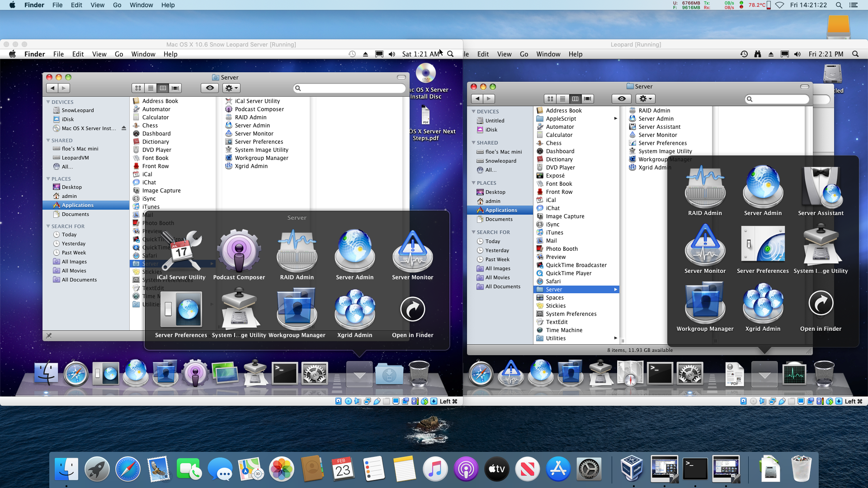Switch Snow Leopard Finder to list view
This screenshot has width=868, height=488.
point(151,88)
